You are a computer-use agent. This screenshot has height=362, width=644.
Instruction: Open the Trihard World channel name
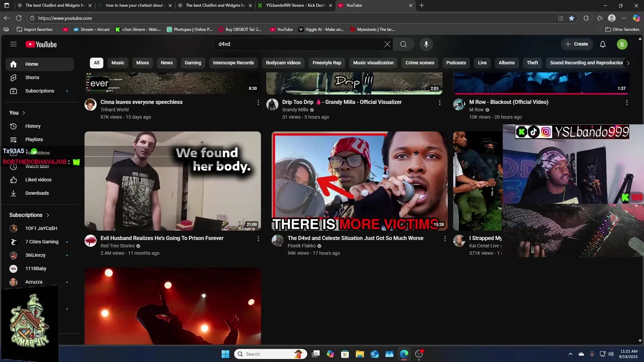click(x=115, y=110)
